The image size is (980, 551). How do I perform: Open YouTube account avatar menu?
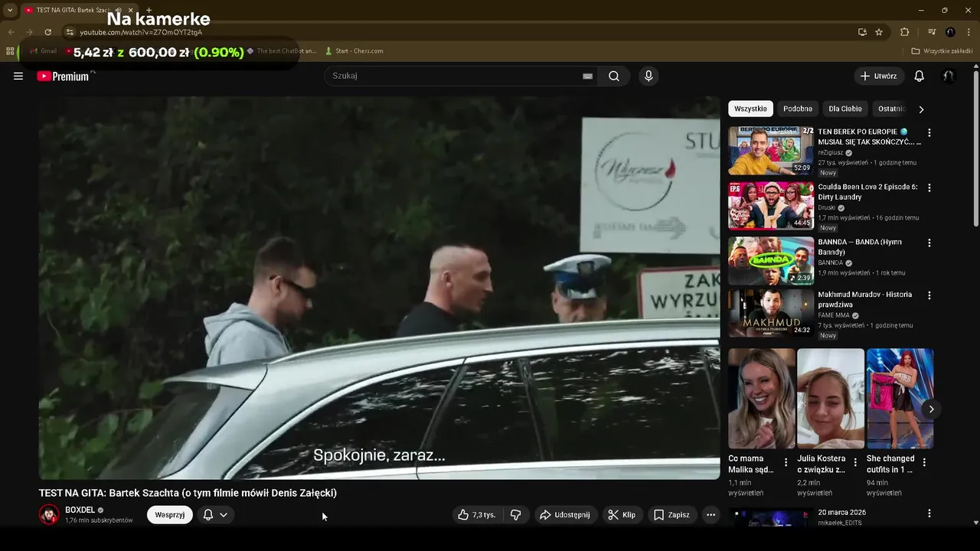[x=949, y=76]
